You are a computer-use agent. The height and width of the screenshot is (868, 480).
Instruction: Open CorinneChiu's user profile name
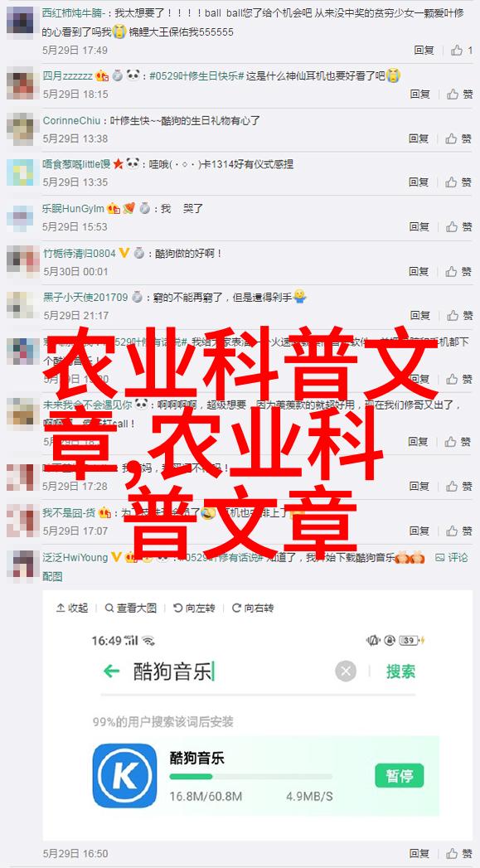(x=72, y=120)
